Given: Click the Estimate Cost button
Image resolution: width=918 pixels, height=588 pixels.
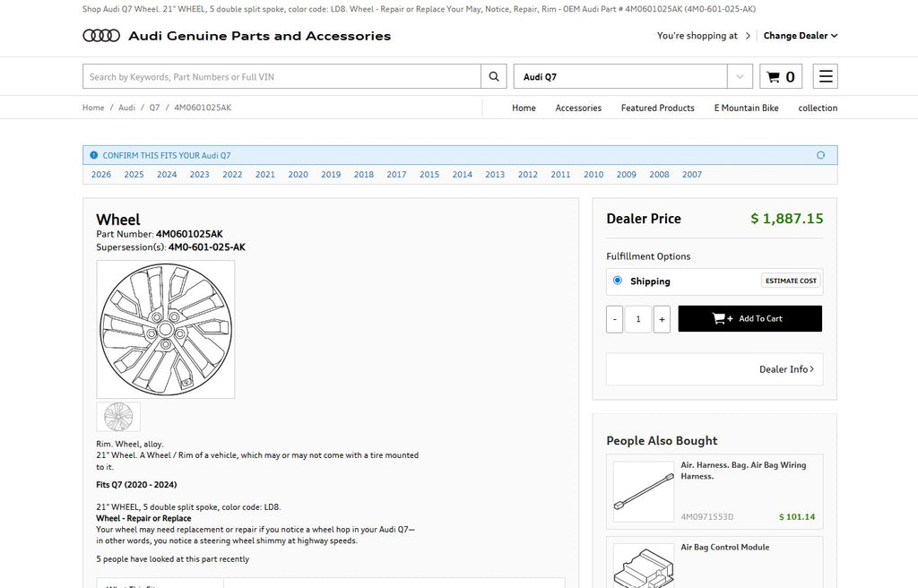Looking at the screenshot, I should 790,281.
